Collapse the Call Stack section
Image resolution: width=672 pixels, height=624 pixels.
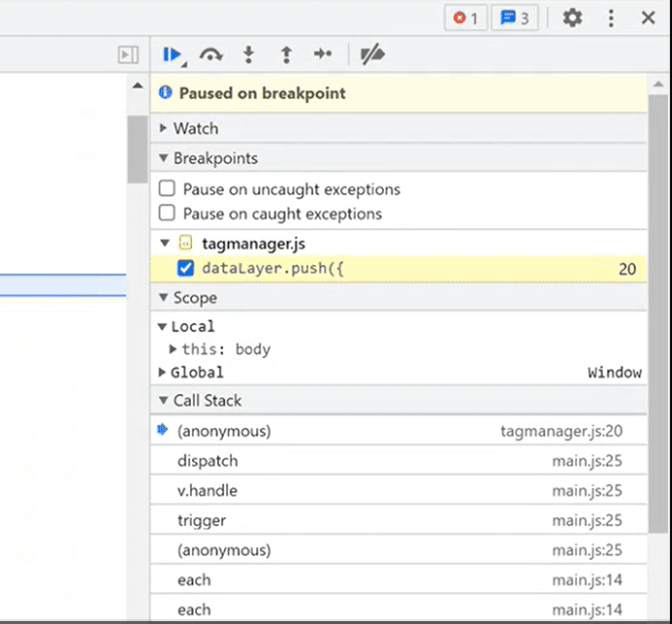click(207, 400)
